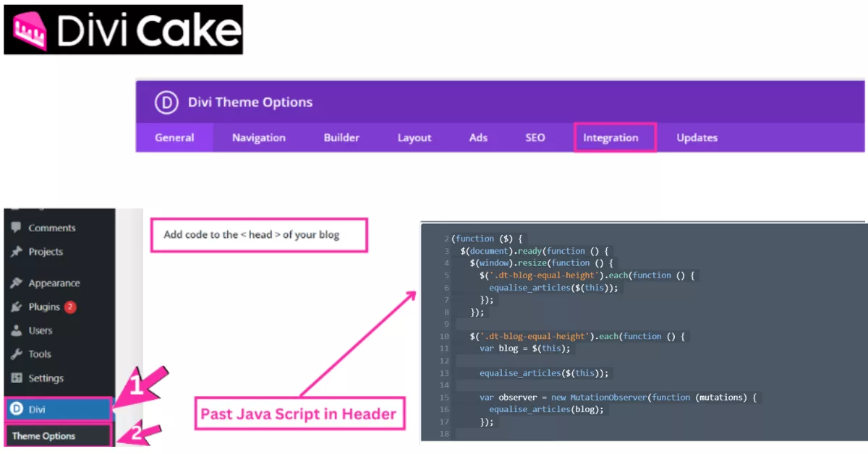Click the Users person icon
The width and height of the screenshot is (868, 454).
pyautogui.click(x=16, y=330)
